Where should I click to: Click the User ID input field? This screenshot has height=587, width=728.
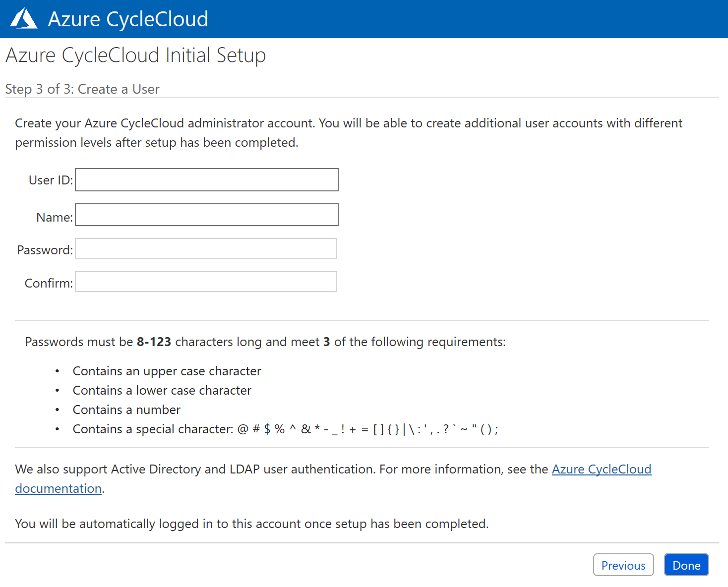206,179
